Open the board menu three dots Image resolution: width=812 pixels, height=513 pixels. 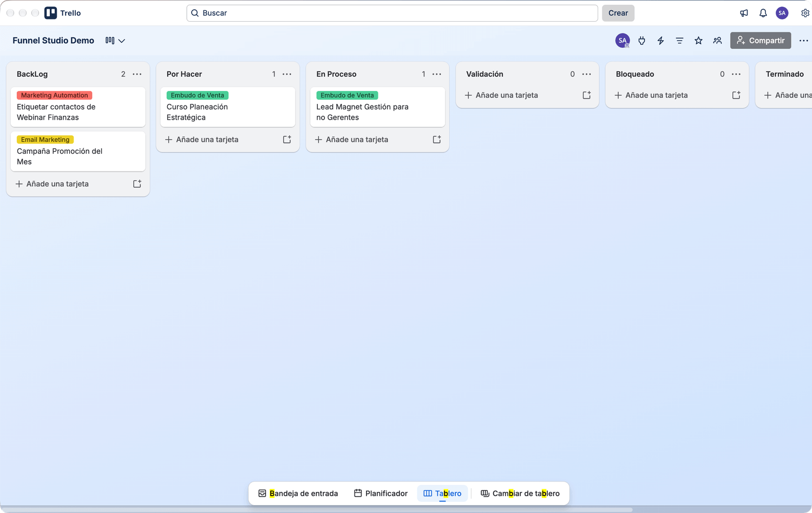(x=804, y=41)
